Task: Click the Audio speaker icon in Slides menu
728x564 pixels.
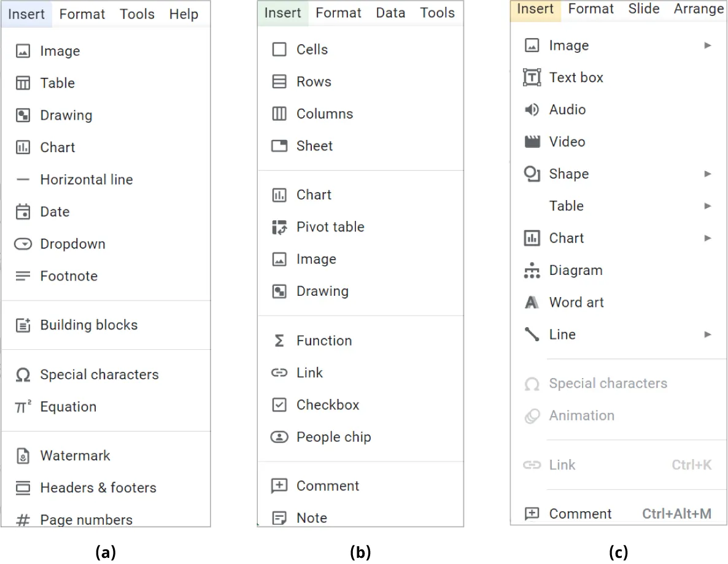Action: pyautogui.click(x=532, y=109)
